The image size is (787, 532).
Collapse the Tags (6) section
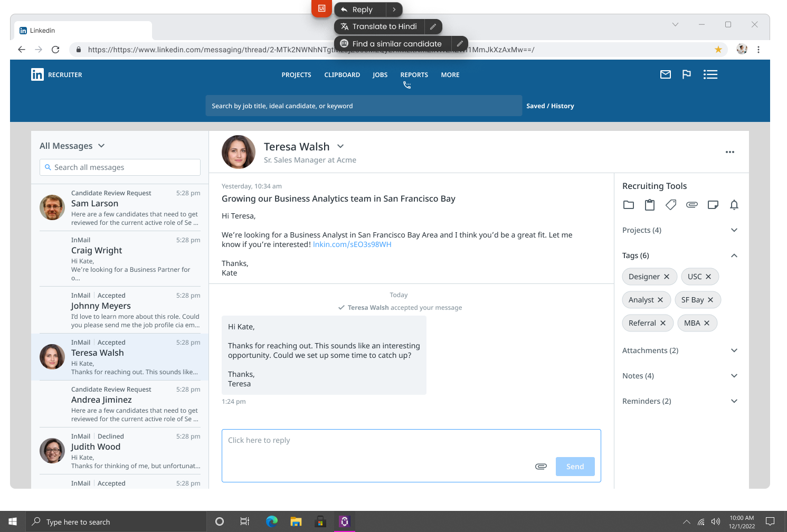(734, 255)
